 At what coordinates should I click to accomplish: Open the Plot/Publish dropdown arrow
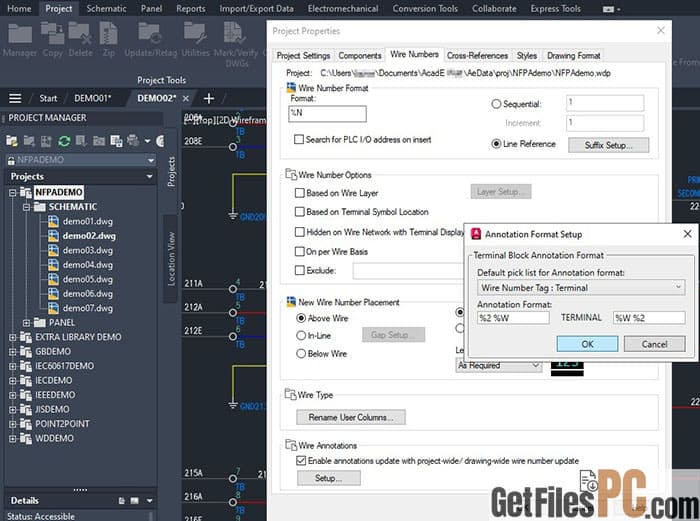click(x=147, y=142)
